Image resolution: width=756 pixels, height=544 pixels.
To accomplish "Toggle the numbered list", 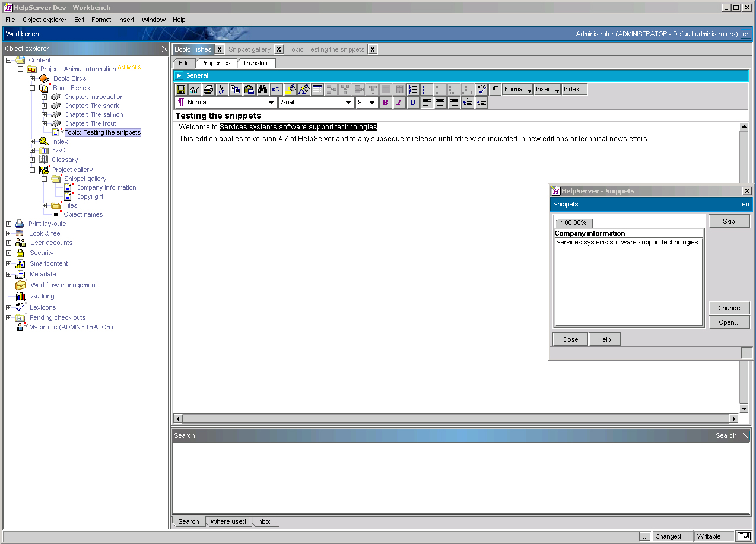I will click(413, 90).
